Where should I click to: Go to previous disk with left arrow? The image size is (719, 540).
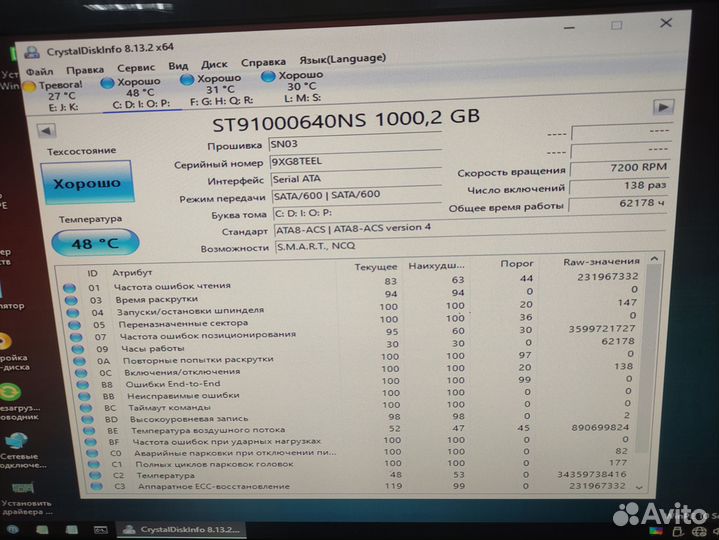[46, 131]
